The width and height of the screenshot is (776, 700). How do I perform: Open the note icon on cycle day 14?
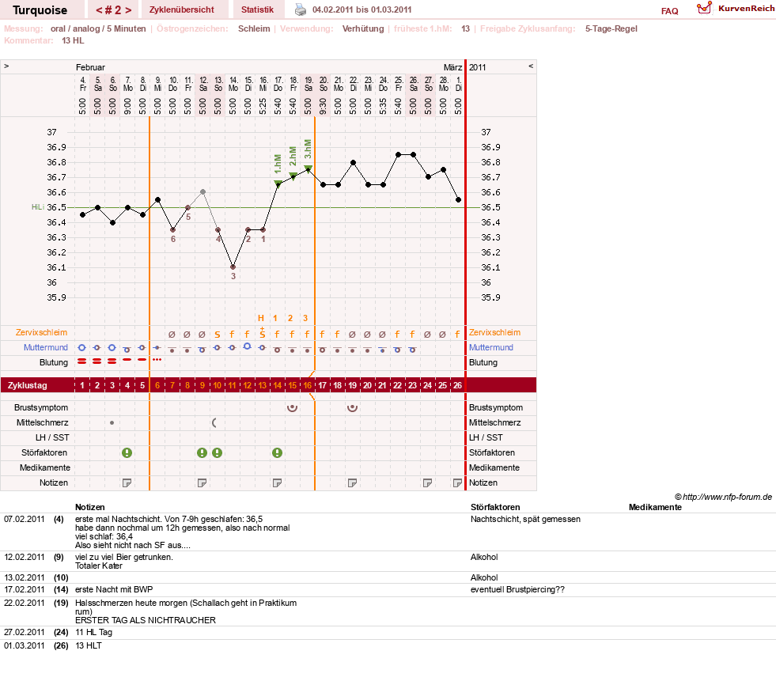[x=277, y=482]
